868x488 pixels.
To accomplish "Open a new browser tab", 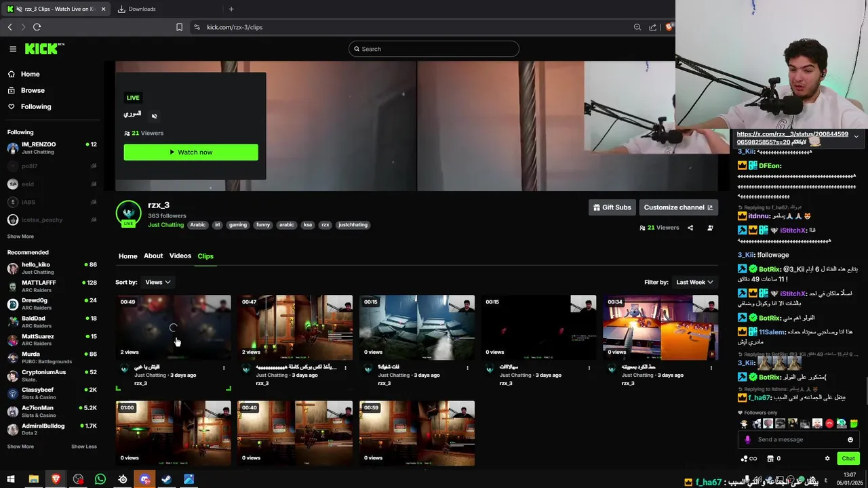I will [x=231, y=9].
